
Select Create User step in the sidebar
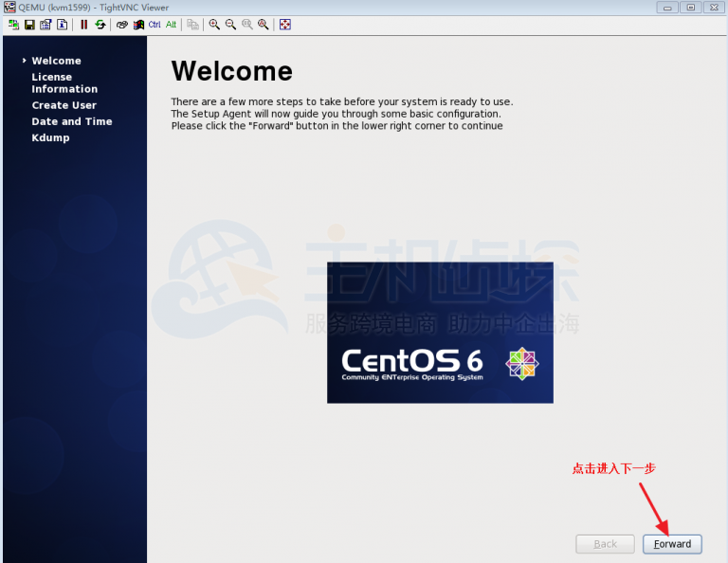click(x=64, y=105)
